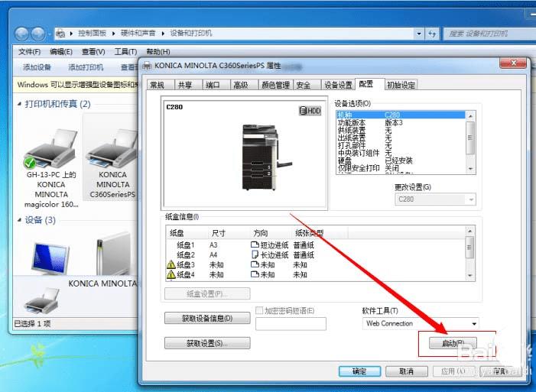Open the 更改设置 C280 dropdown
Screen dimensions: 536x392
[x=435, y=199]
